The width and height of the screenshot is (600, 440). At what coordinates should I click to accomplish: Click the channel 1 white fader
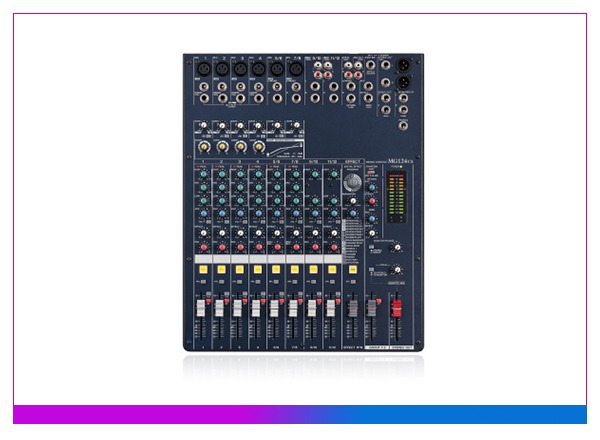click(x=200, y=307)
